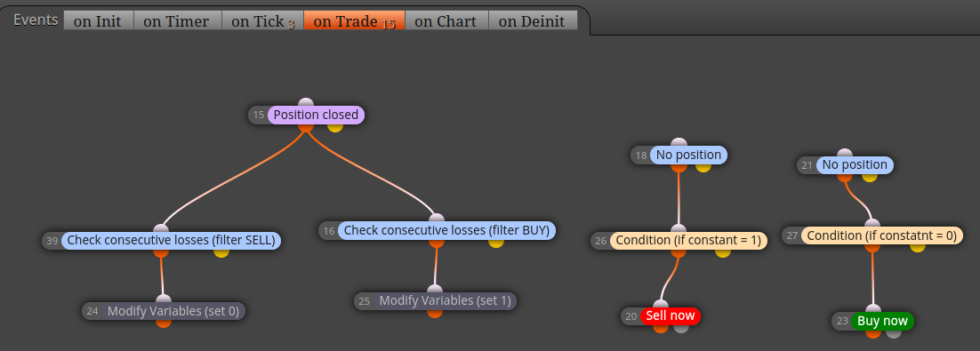
Task: Click the ID badge 18 on No position
Action: [x=640, y=155]
